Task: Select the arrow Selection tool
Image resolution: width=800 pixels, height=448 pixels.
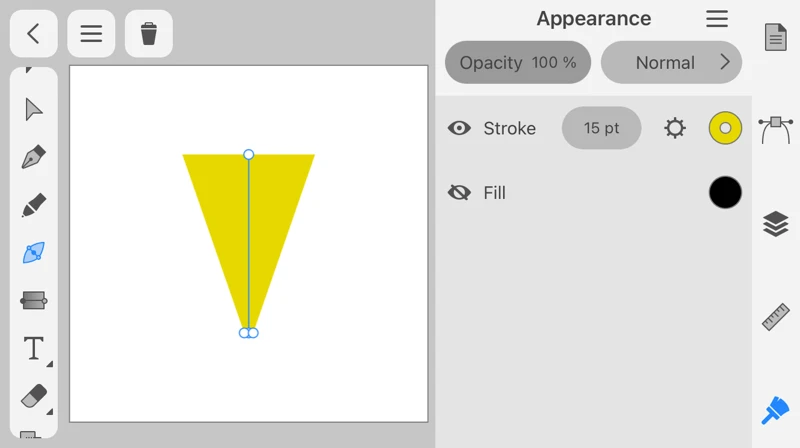Action: click(x=34, y=109)
